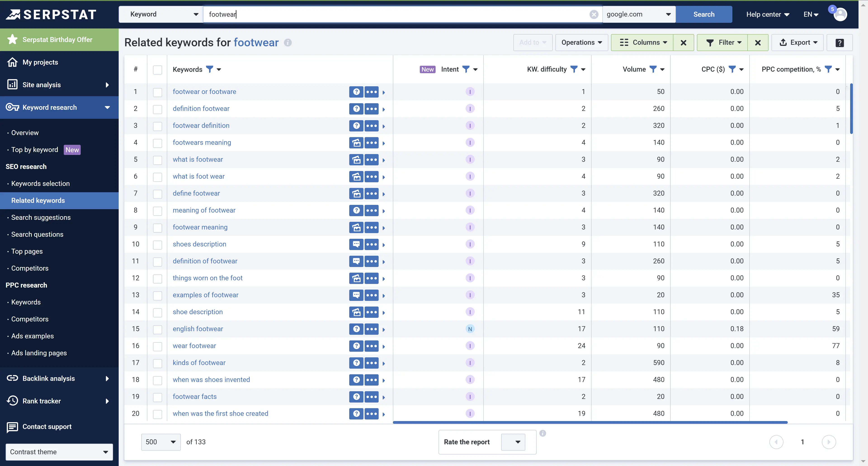The width and height of the screenshot is (868, 466).
Task: Click SERP feature icon for shoe description
Action: pos(356,312)
